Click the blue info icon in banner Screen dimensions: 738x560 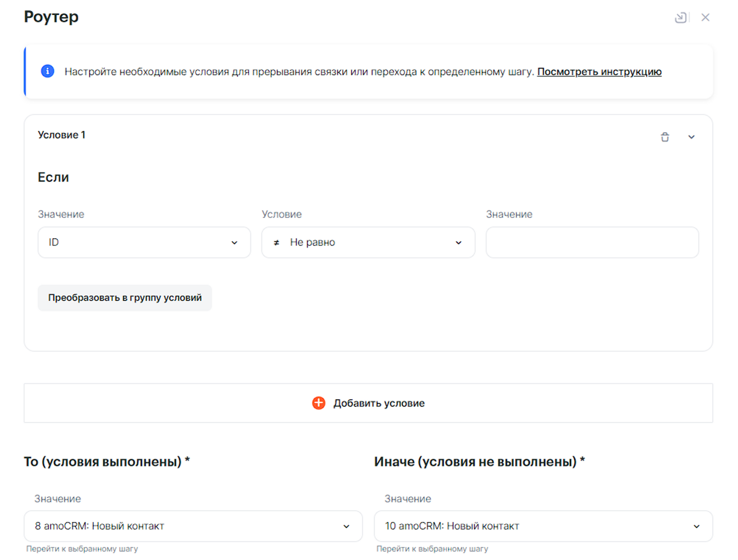tap(48, 71)
